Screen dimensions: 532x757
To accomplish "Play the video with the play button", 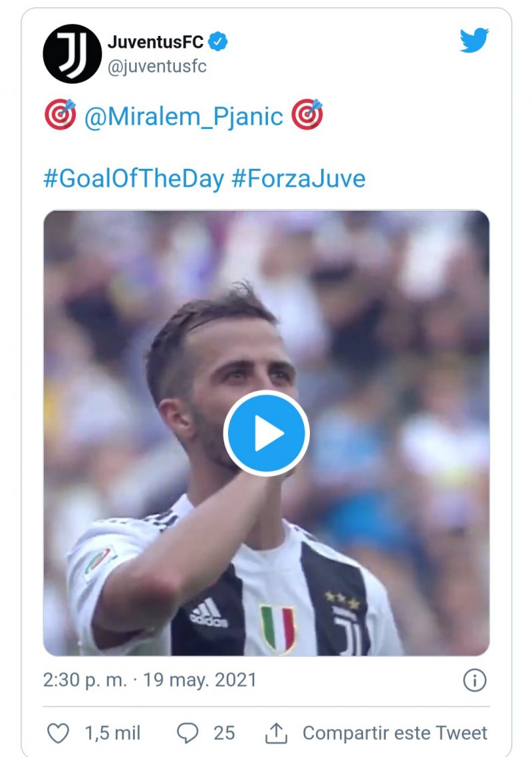I will 266,433.
